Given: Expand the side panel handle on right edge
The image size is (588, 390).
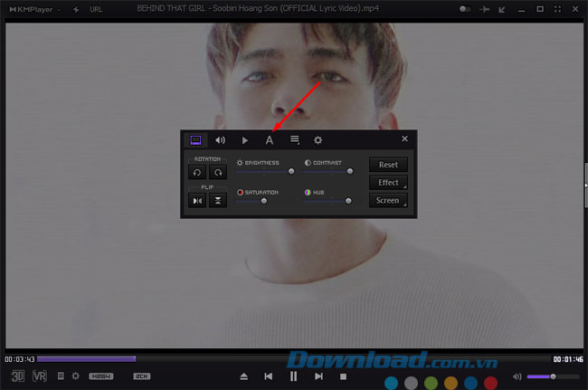Looking at the screenshot, I should coord(586,185).
